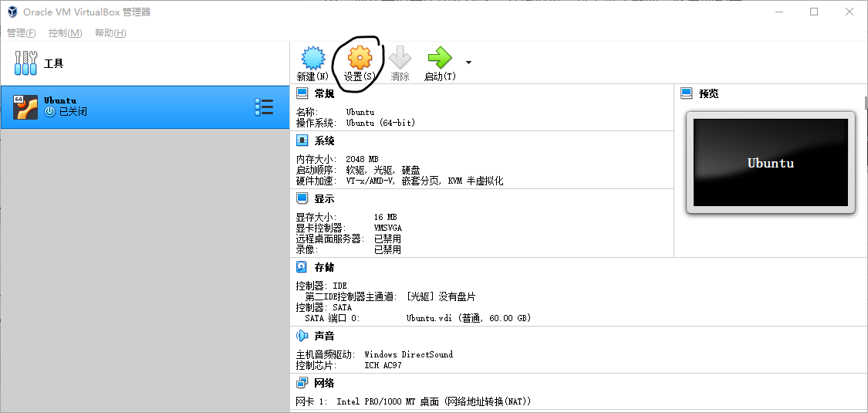Click the New (新建) VM toolbar icon
The height and width of the screenshot is (413, 868).
point(312,58)
